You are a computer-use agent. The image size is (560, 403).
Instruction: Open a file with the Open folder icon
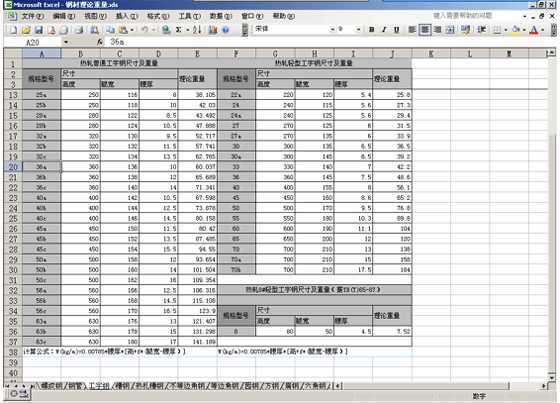26,30
